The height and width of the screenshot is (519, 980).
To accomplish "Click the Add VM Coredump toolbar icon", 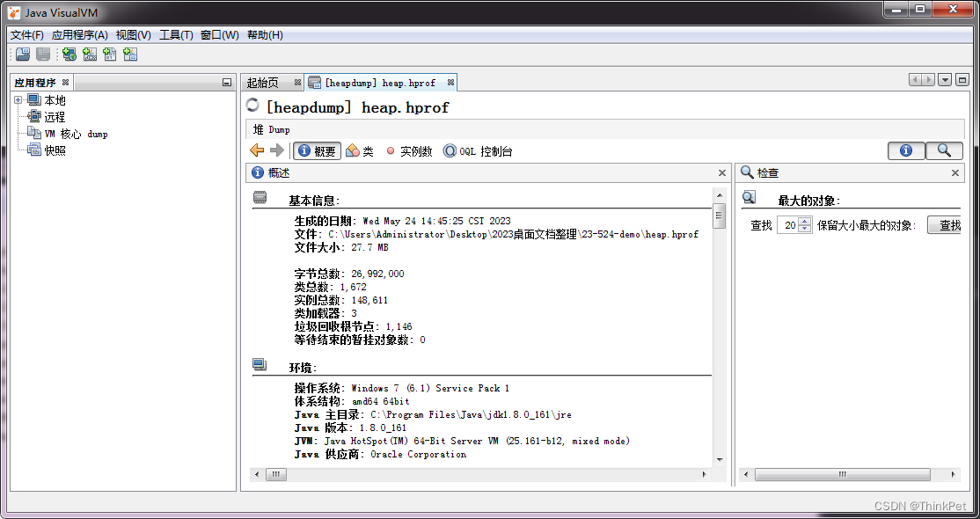I will 110,55.
